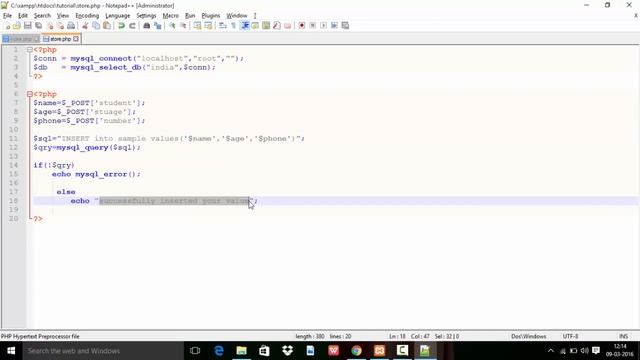
Task: Click the Save Recorded Macro icon
Action: click(345, 26)
